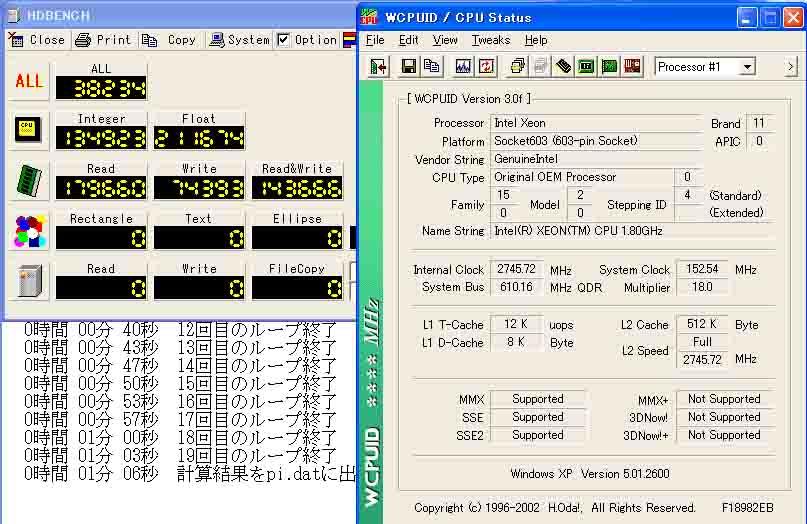Click the Multiplier value 18.0

tap(702, 287)
